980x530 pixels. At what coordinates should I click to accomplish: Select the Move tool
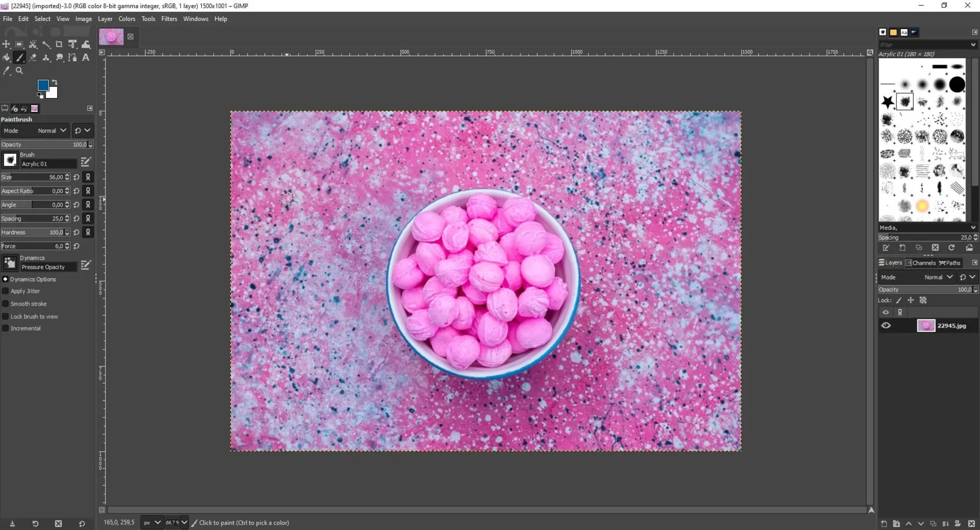pos(6,44)
